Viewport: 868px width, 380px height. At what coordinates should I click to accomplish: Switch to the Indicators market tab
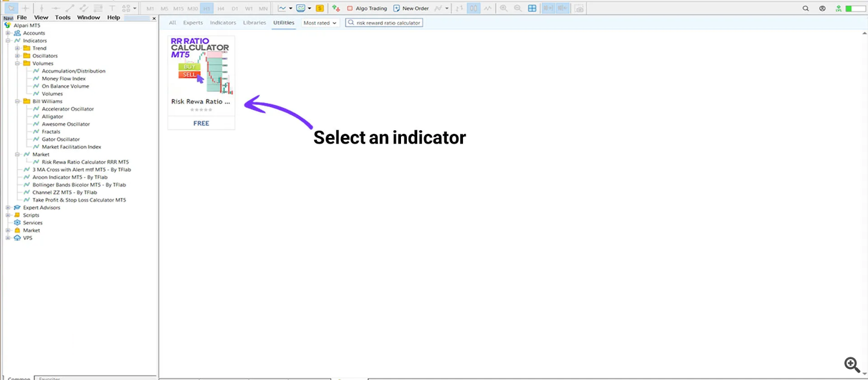coord(223,23)
